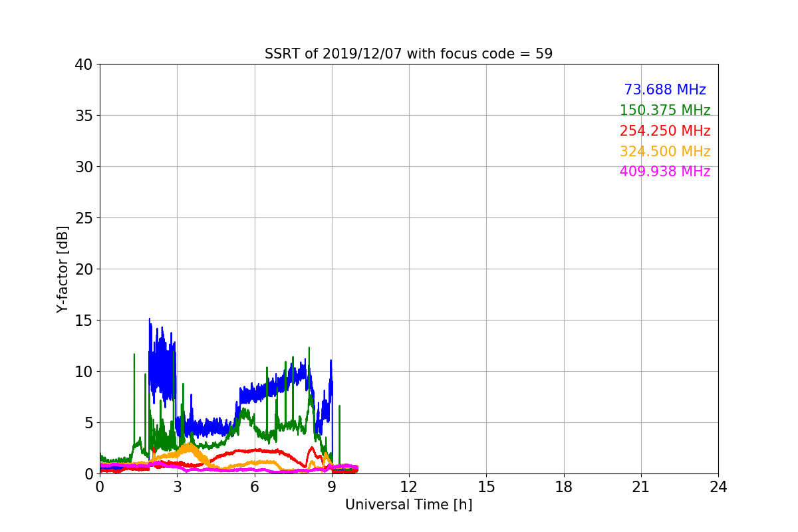This screenshot has height=532, width=798.
Task: Select the 324.500 MHz legend label
Action: (665, 152)
